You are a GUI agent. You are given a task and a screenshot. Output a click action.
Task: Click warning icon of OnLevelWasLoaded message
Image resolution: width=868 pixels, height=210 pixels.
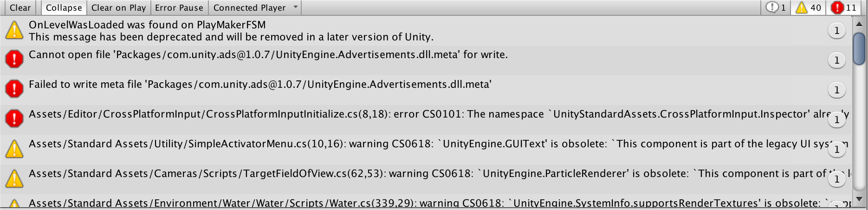click(14, 30)
